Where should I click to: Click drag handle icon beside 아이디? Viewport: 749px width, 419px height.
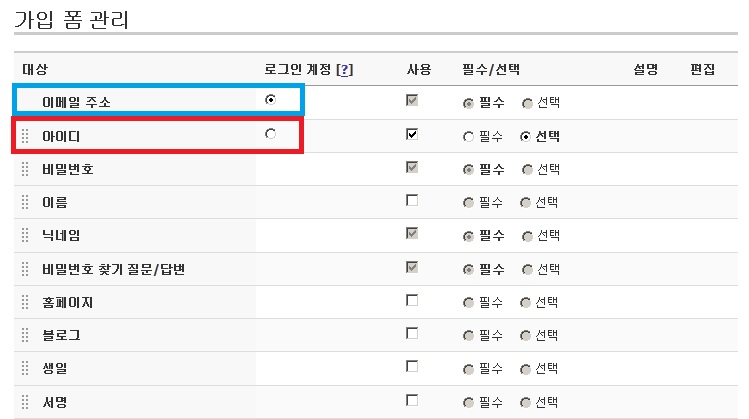(25, 136)
